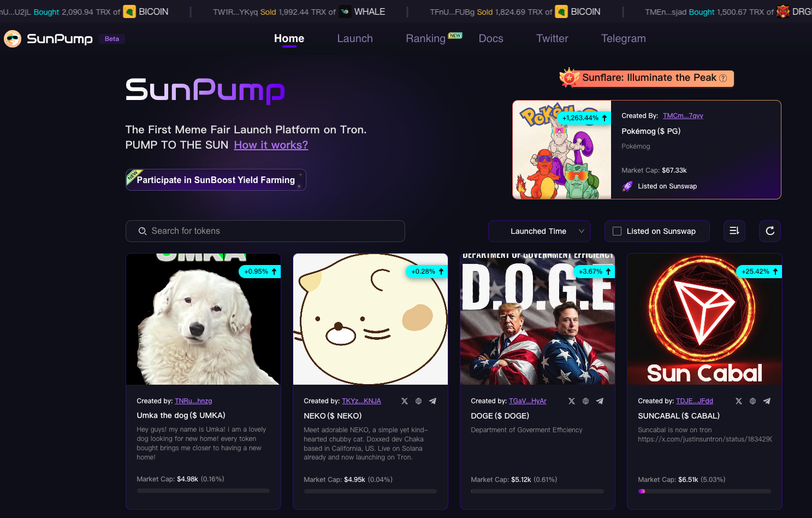Click the SunPump logo icon
Viewport: 812px width, 518px height.
point(13,39)
